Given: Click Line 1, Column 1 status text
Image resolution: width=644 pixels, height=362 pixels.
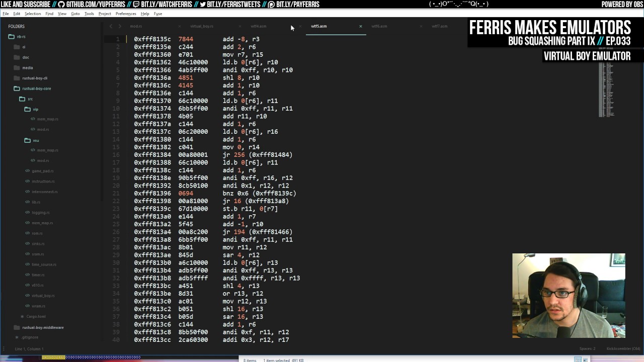Looking at the screenshot, I should [29, 348].
